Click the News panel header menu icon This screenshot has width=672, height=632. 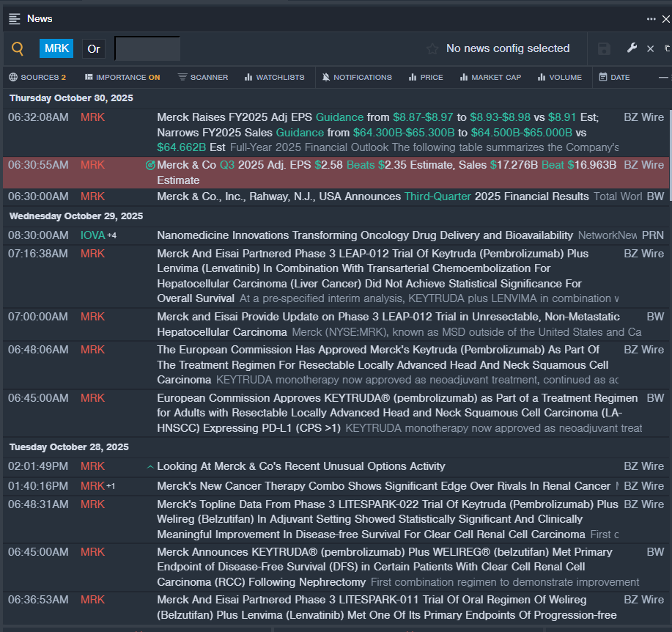coord(15,19)
